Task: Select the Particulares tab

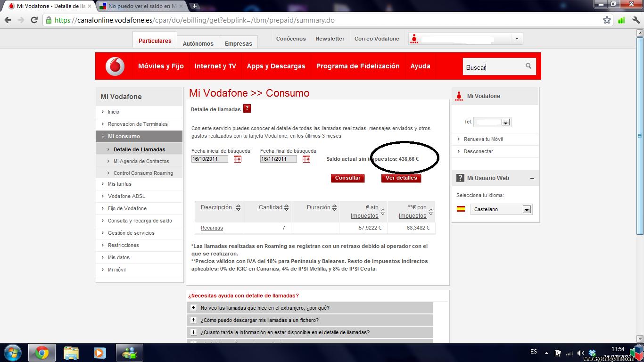Action: click(x=155, y=41)
